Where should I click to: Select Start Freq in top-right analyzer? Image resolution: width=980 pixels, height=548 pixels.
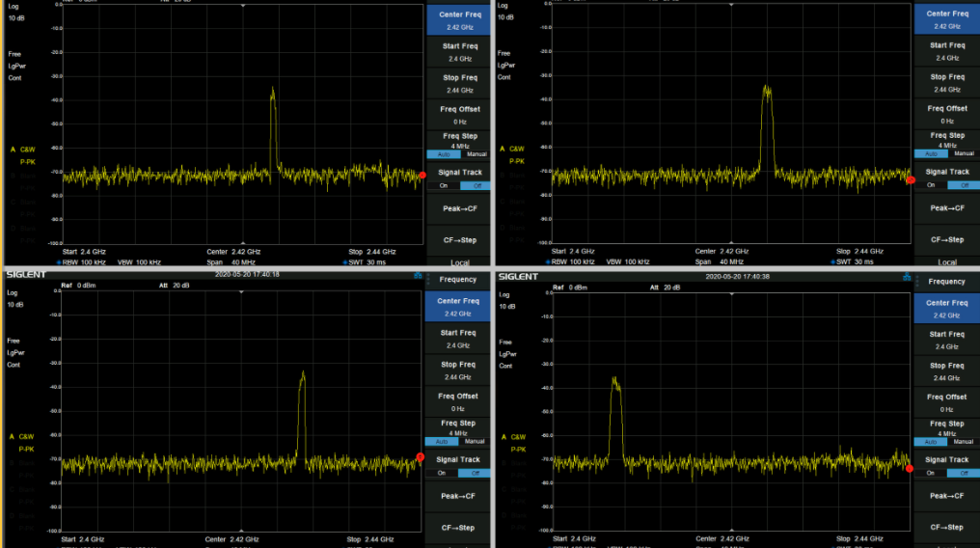[x=947, y=51]
